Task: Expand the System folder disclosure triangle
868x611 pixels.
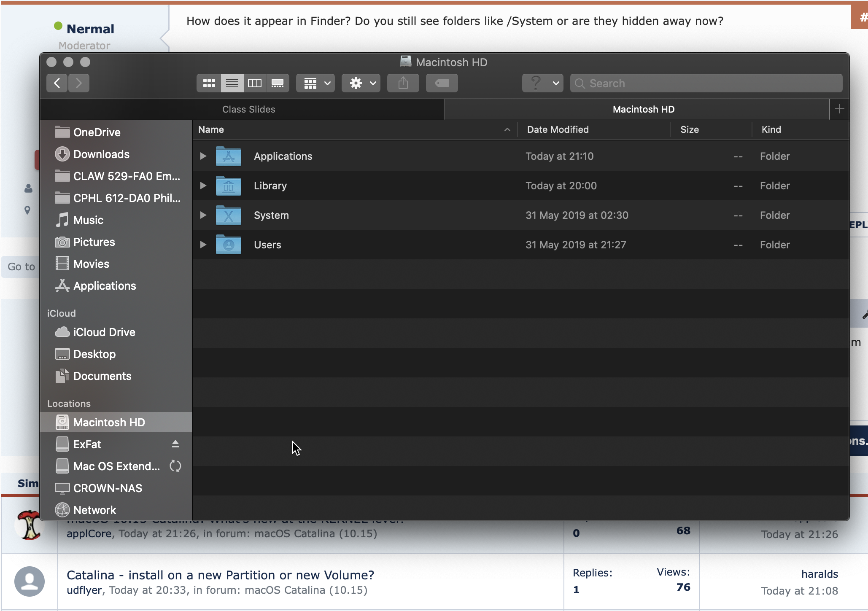Action: click(203, 215)
